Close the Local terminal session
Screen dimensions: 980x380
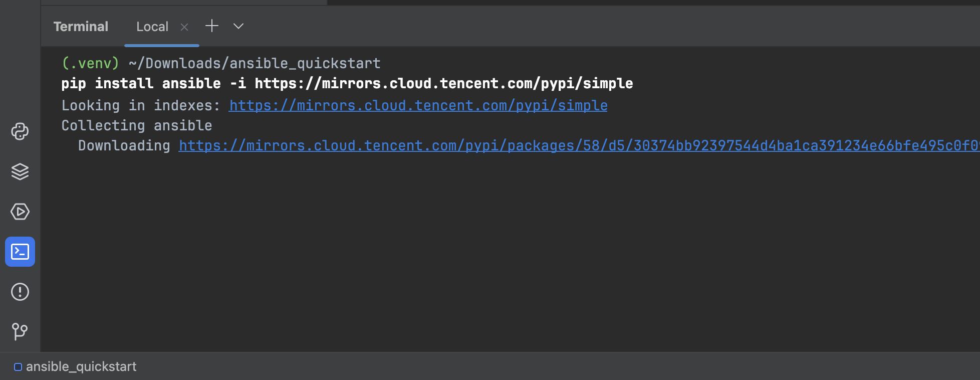coord(184,27)
